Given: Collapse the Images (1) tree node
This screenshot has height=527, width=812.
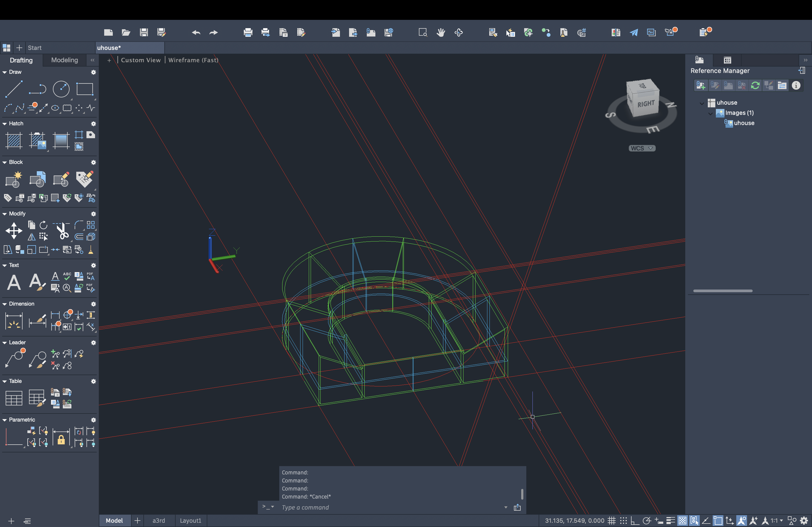Looking at the screenshot, I should 710,113.
